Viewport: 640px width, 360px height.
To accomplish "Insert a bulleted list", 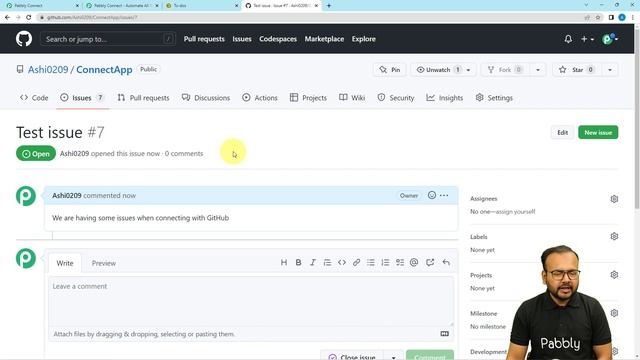I will pos(371,262).
